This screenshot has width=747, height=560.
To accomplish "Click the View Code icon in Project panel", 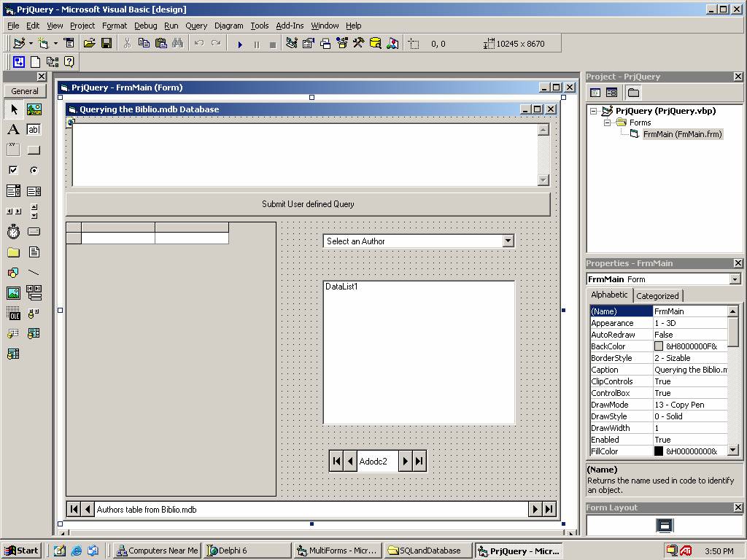I will pos(595,93).
